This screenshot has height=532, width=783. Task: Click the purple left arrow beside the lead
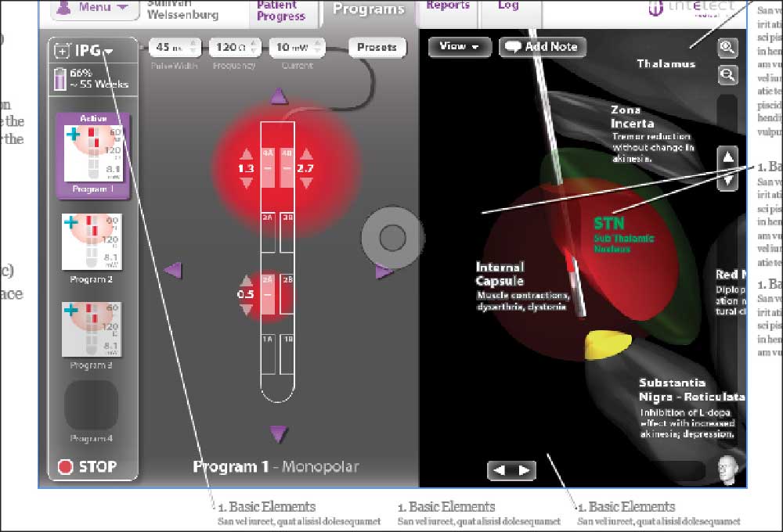pyautogui.click(x=173, y=270)
